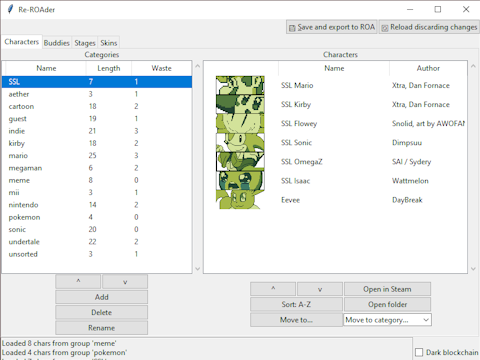Delete the selected category
The height and width of the screenshot is (360, 480).
tap(102, 312)
